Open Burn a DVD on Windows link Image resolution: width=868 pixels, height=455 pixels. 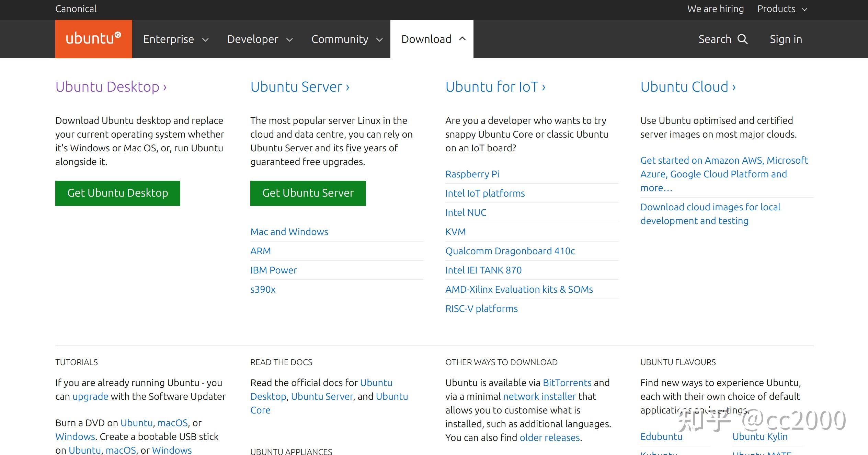[x=75, y=437]
